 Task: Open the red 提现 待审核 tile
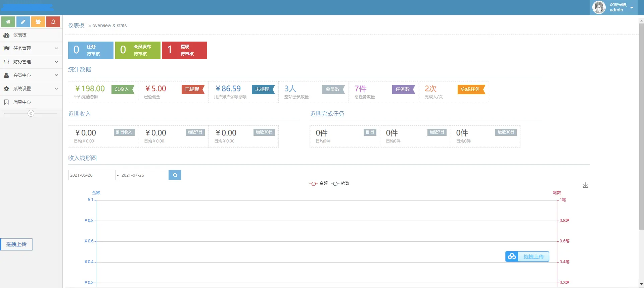(x=184, y=50)
